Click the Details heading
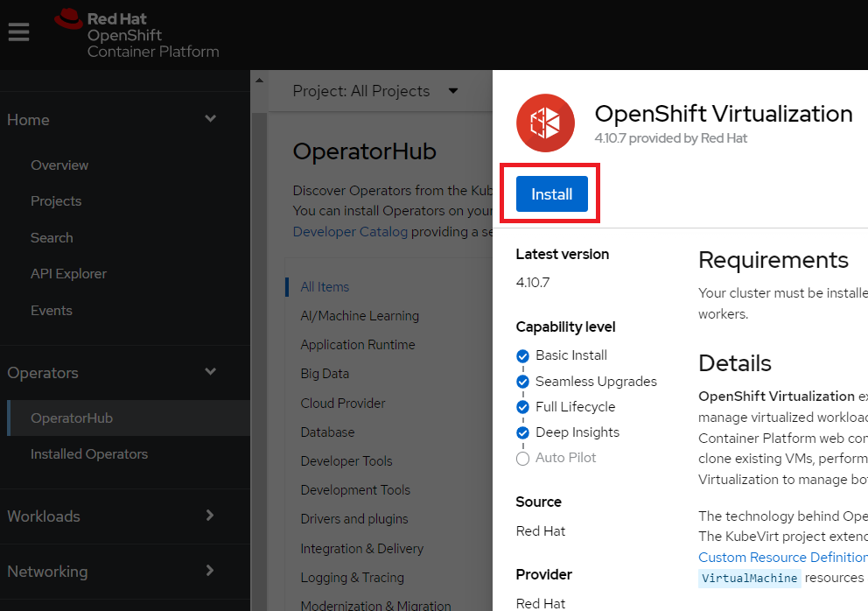The image size is (868, 611). pyautogui.click(x=735, y=363)
